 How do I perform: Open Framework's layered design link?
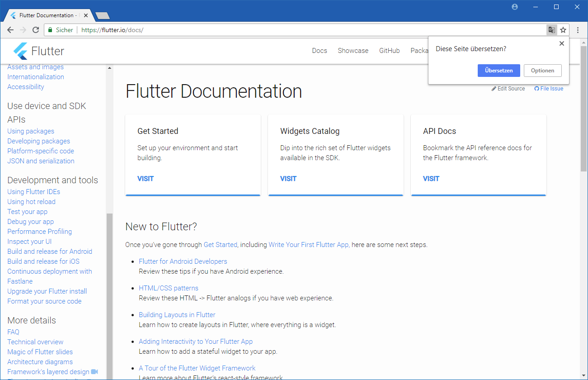(48, 372)
